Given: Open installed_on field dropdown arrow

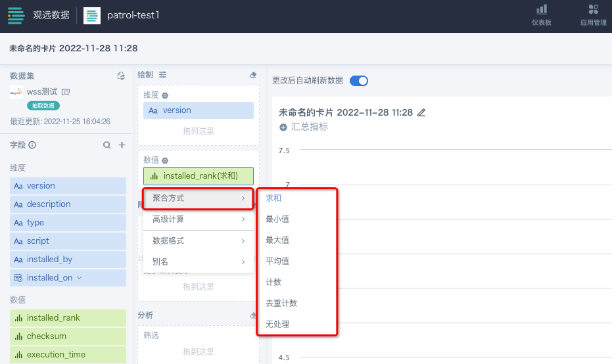Looking at the screenshot, I should pyautogui.click(x=80, y=278).
